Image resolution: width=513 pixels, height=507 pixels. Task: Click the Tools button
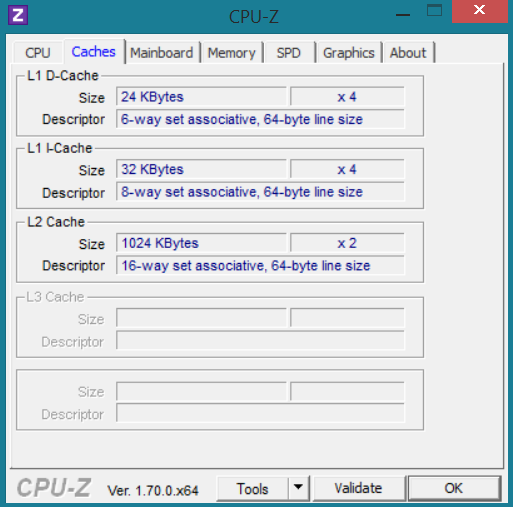(252, 489)
